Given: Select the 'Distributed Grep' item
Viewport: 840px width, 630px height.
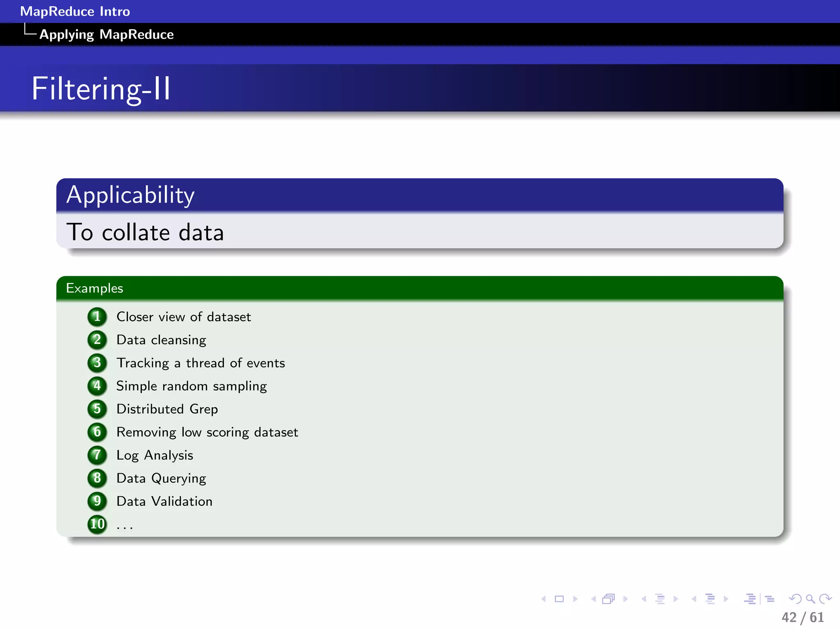Looking at the screenshot, I should 167,409.
